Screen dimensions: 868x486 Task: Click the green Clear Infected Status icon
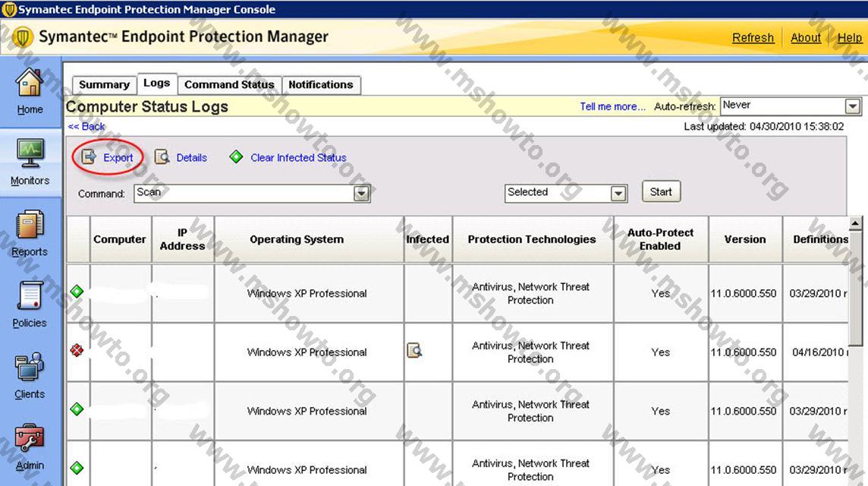(237, 157)
